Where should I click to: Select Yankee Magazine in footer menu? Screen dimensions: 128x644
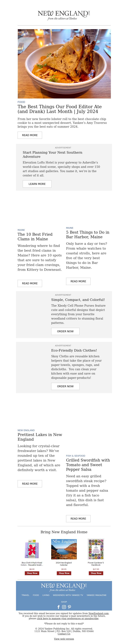pos(96,595)
